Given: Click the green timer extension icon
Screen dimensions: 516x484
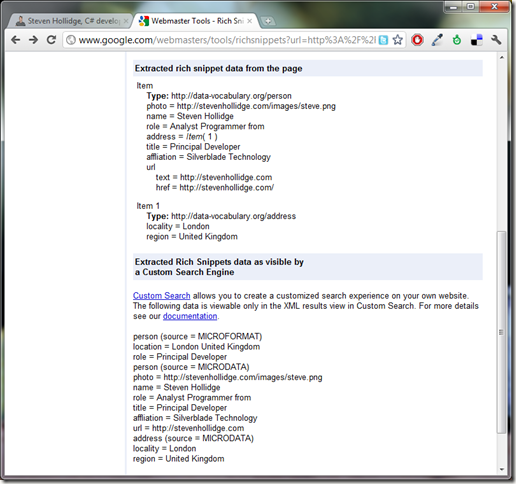Looking at the screenshot, I should [x=457, y=40].
